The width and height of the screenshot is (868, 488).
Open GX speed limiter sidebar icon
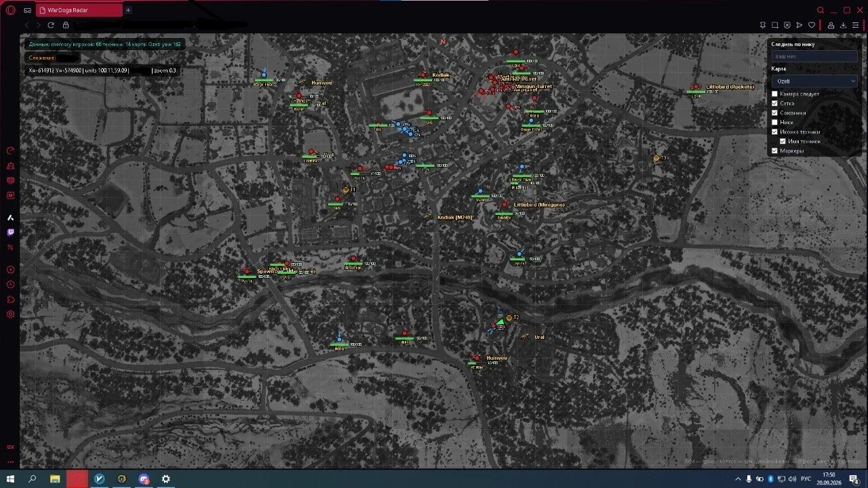point(10,150)
